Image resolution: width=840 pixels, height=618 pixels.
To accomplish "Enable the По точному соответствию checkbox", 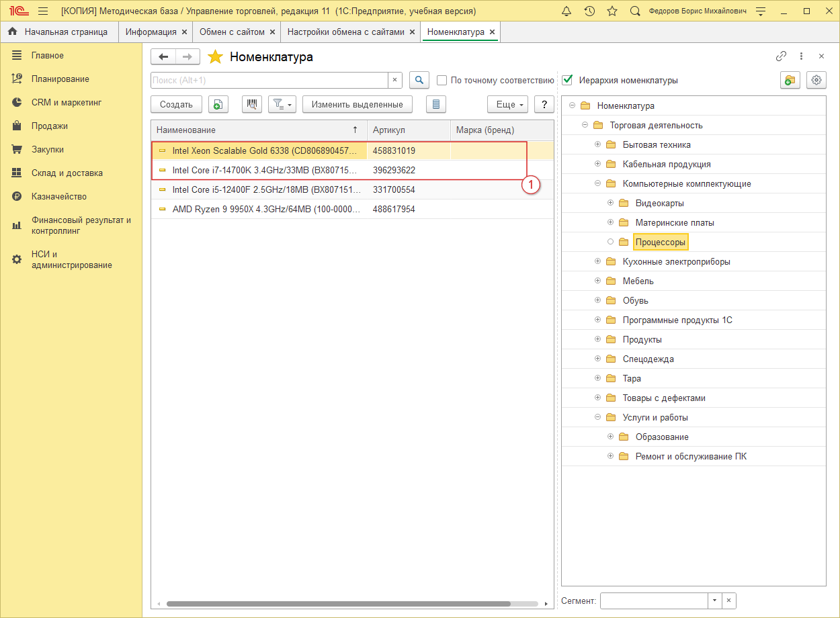I will 442,80.
